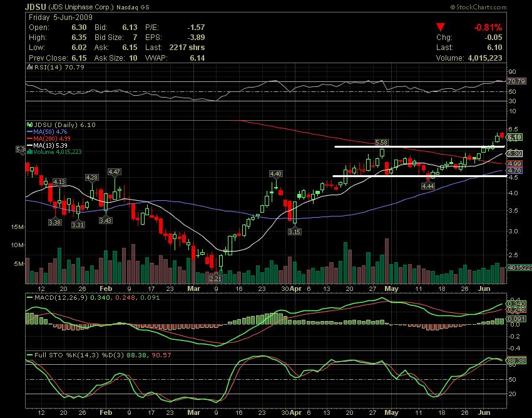Click the MA(200) 4.99 legend text
The width and height of the screenshot is (532, 418).
coord(52,138)
